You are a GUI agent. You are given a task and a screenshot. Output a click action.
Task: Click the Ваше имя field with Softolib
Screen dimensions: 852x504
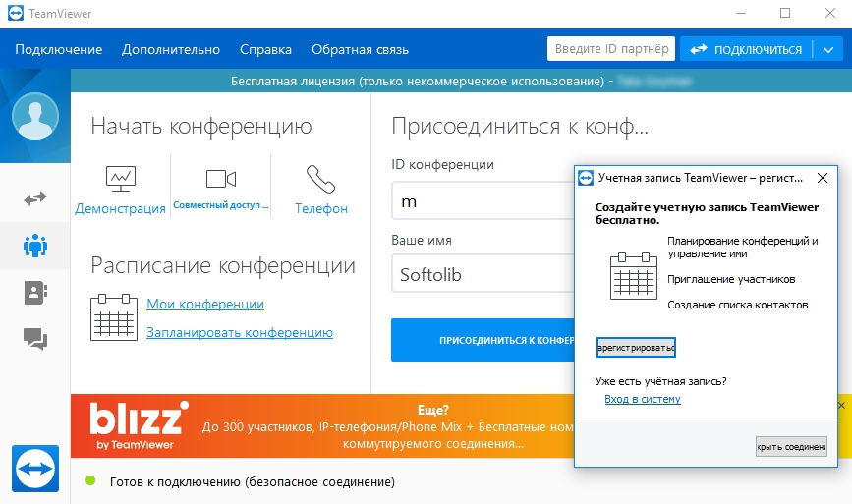pos(483,274)
